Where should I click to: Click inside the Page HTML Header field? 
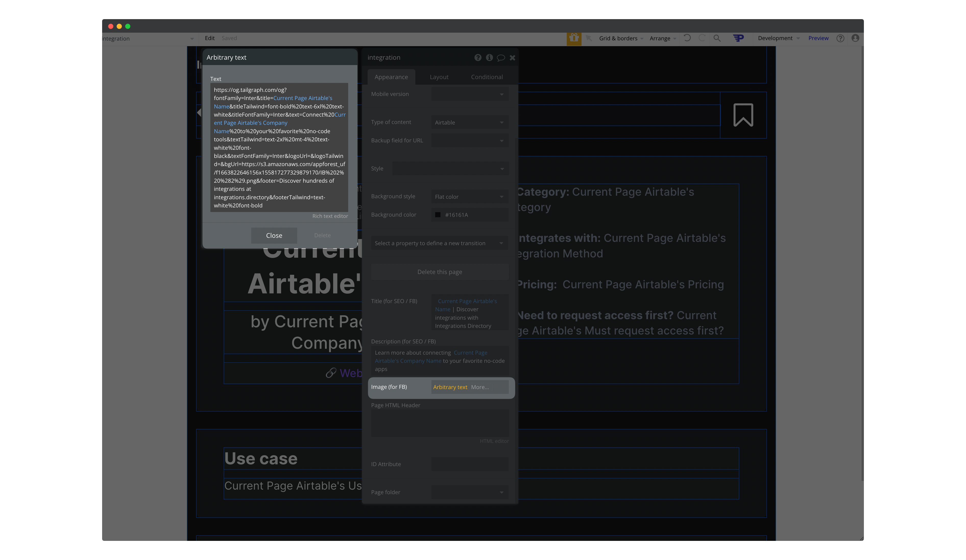click(x=439, y=423)
